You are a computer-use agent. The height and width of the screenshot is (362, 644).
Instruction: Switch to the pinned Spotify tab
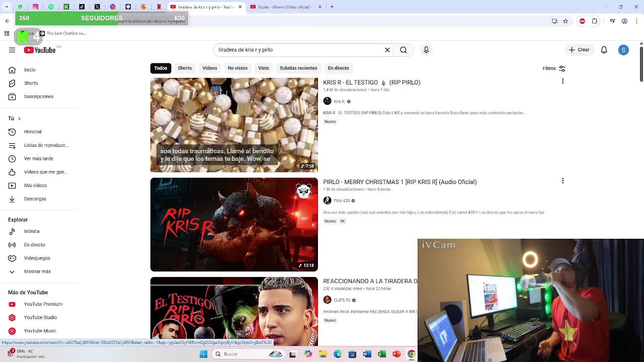tap(51, 7)
